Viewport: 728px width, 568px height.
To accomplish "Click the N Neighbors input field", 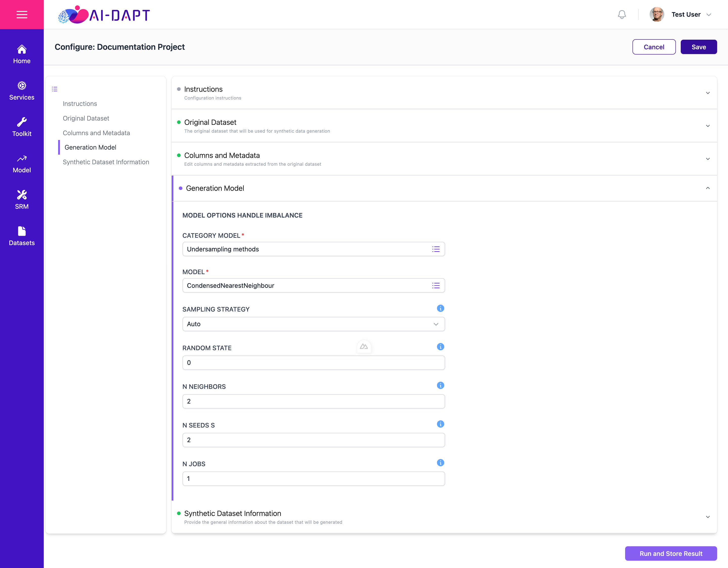I will pos(314,401).
